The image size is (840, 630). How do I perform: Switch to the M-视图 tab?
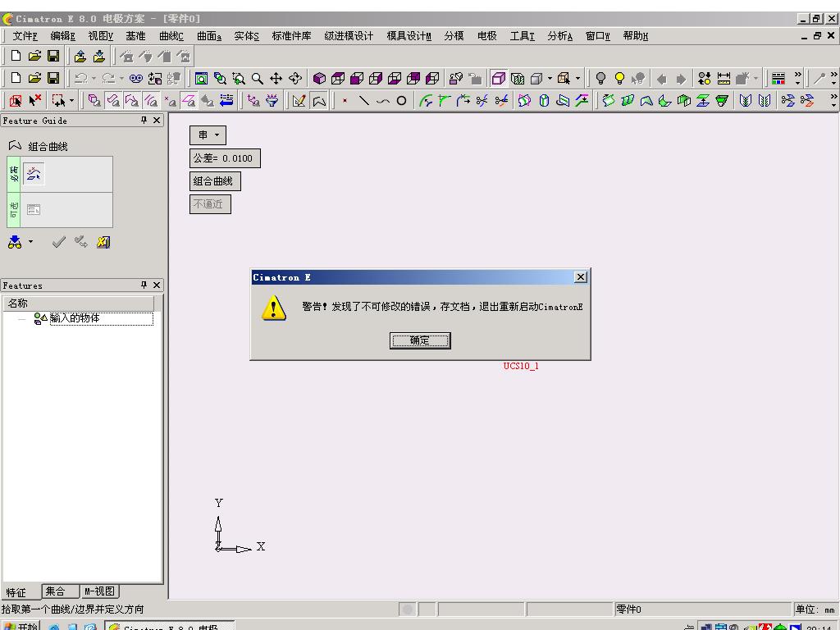tap(99, 591)
